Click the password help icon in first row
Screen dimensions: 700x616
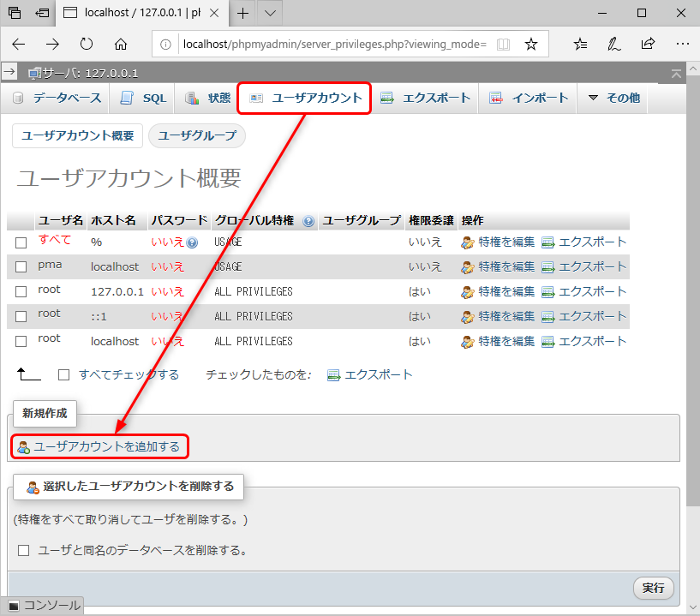(193, 243)
